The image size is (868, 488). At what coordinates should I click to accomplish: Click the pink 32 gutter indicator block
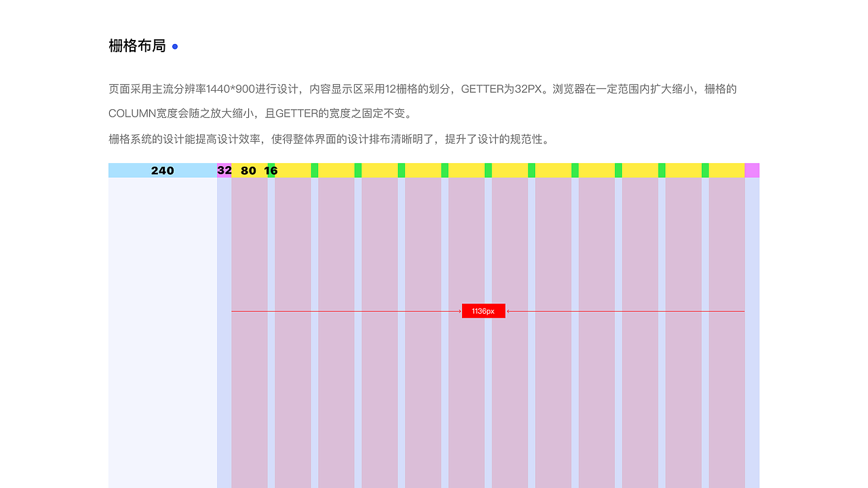(224, 171)
